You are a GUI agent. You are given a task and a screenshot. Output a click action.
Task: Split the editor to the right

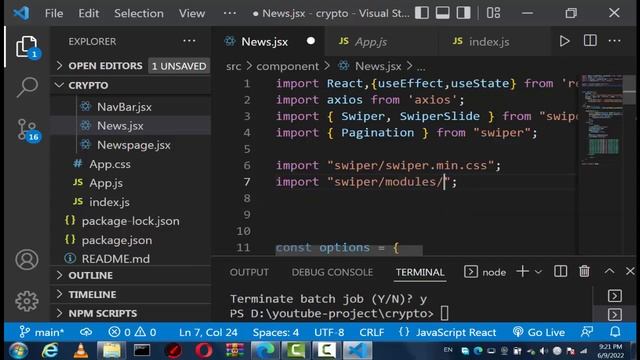click(590, 41)
